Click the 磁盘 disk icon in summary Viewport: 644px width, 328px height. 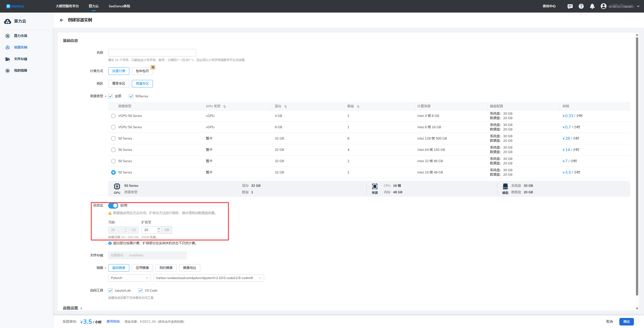(505, 186)
